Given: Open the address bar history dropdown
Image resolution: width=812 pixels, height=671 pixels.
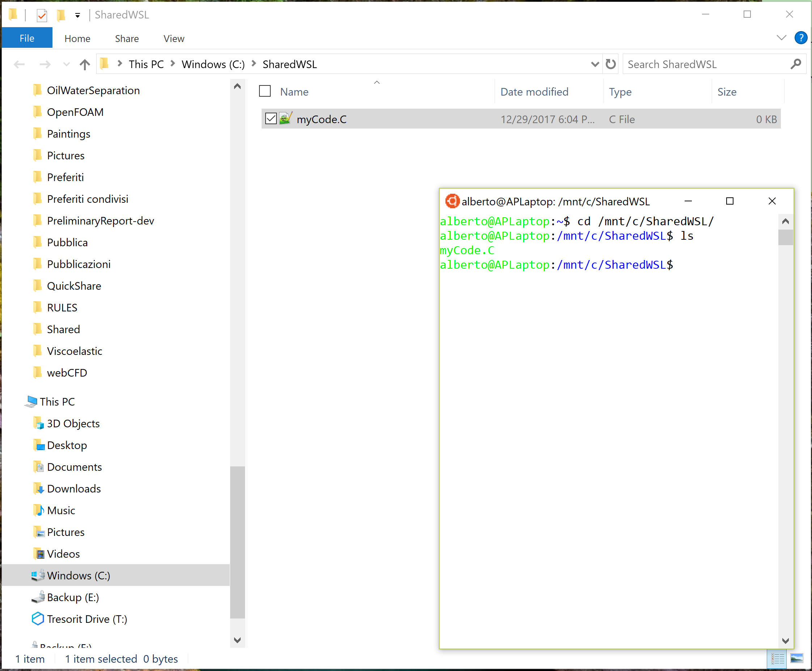Looking at the screenshot, I should click(x=595, y=64).
